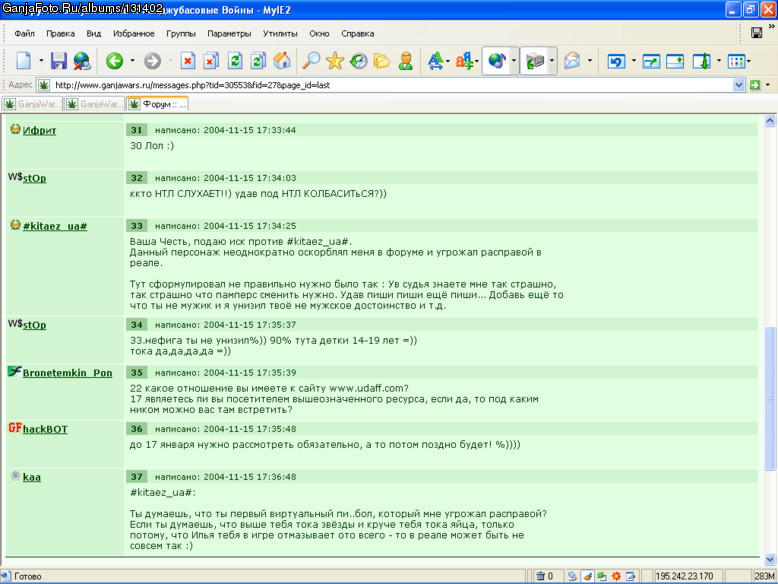
Task: Open the Правка menu
Action: (61, 34)
